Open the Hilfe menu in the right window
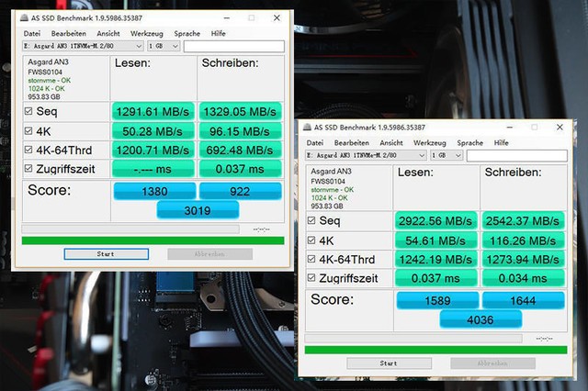Image resolution: width=588 pixels, height=391 pixels. [501, 142]
